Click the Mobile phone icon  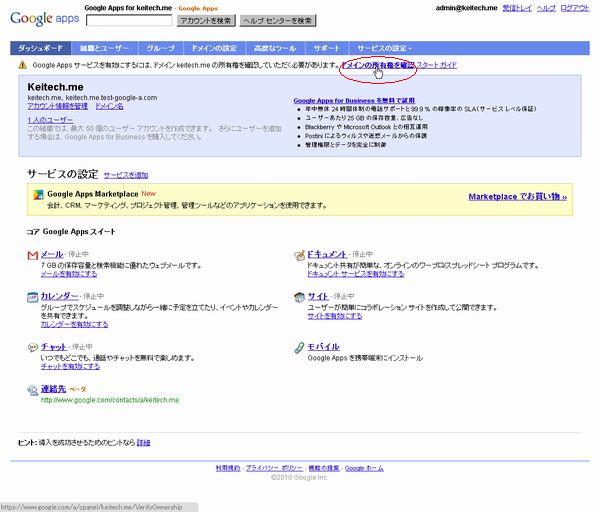pos(299,347)
